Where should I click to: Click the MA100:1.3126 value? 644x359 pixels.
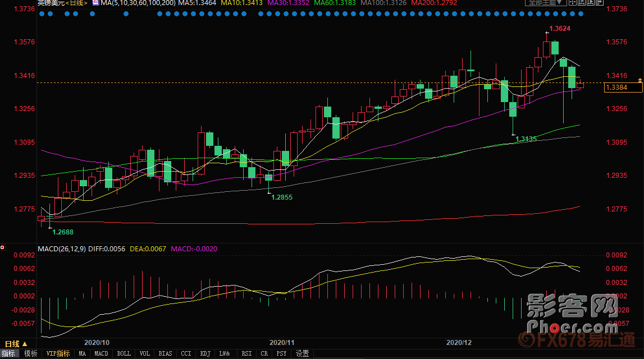383,3
